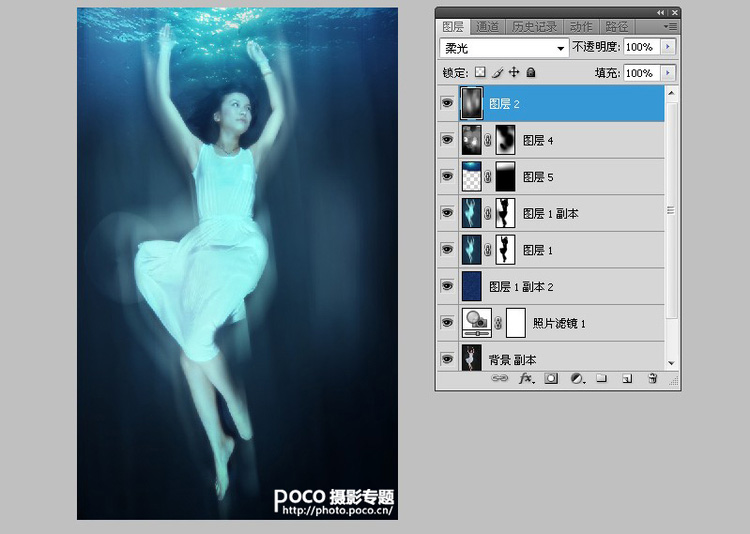Open fill slider arrow next to 填充
This screenshot has width=750, height=534.
coord(668,73)
